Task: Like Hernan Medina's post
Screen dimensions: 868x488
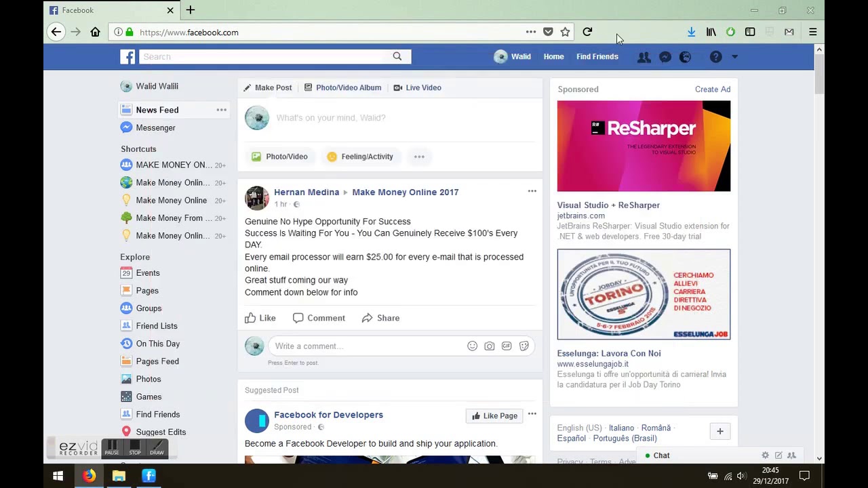Action: point(260,318)
